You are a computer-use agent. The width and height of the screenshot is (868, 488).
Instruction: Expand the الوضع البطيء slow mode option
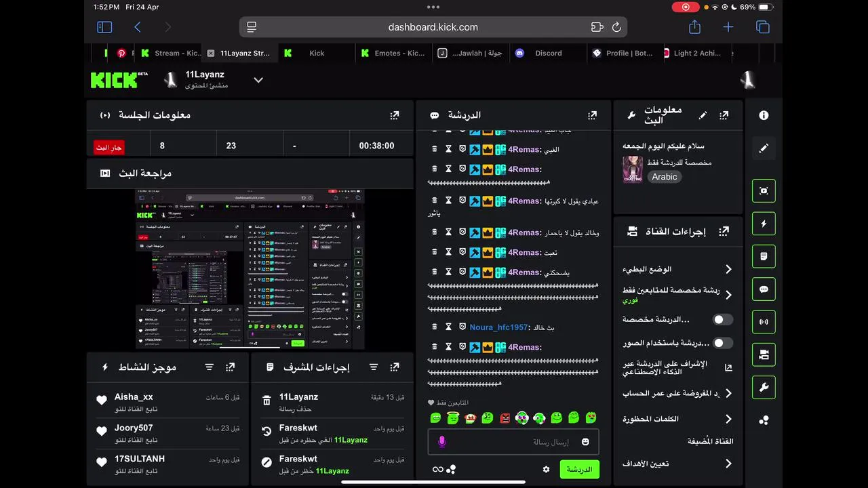coord(728,269)
